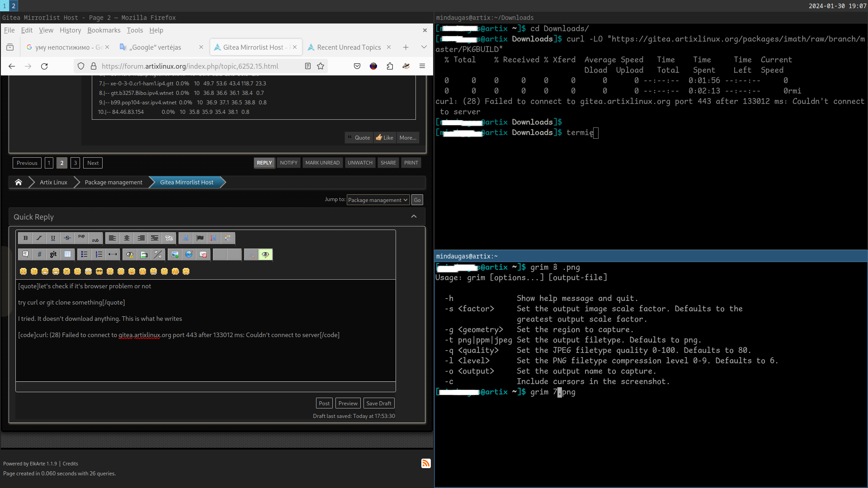Image resolution: width=868 pixels, height=488 pixels.
Task: Justify text in the reply editor
Action: tap(155, 238)
